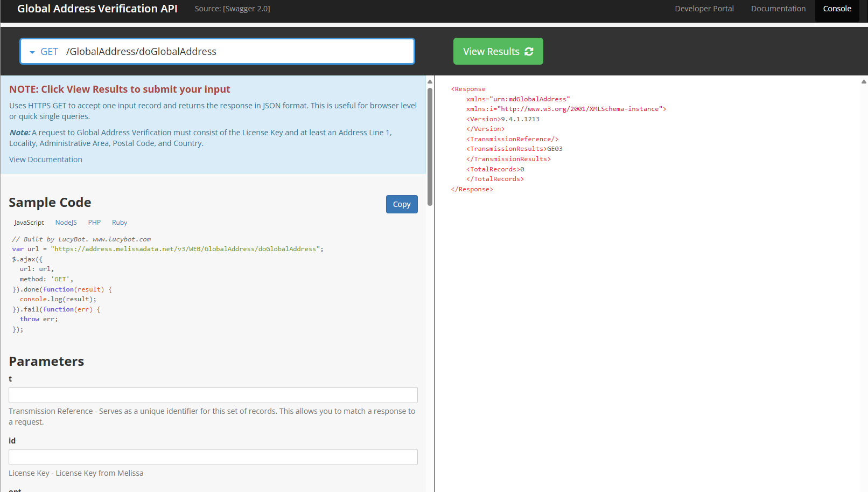Click the console.log(result) code line
The width and height of the screenshot is (868, 492).
[58, 299]
